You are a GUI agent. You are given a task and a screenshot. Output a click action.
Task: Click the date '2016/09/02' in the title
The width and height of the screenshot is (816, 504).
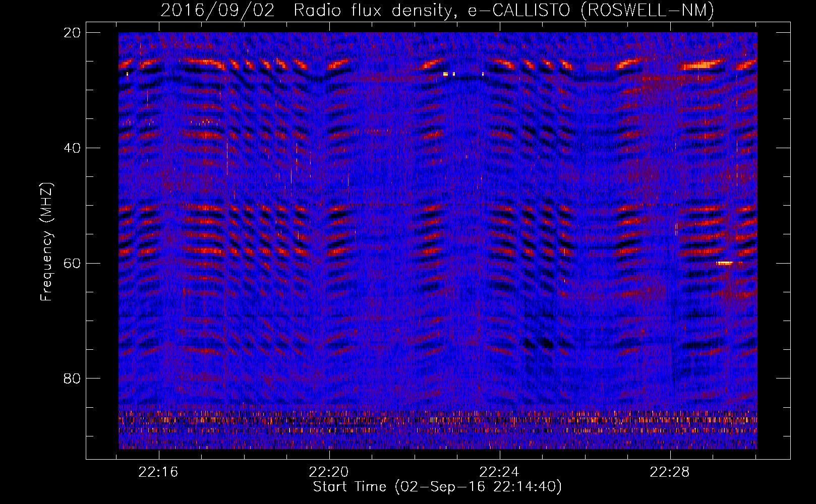tap(218, 10)
